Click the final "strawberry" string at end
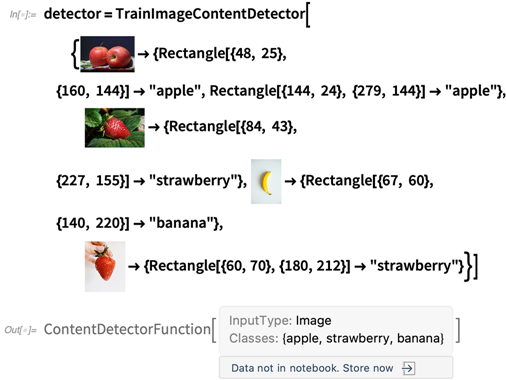The image size is (506, 380). coord(415,266)
